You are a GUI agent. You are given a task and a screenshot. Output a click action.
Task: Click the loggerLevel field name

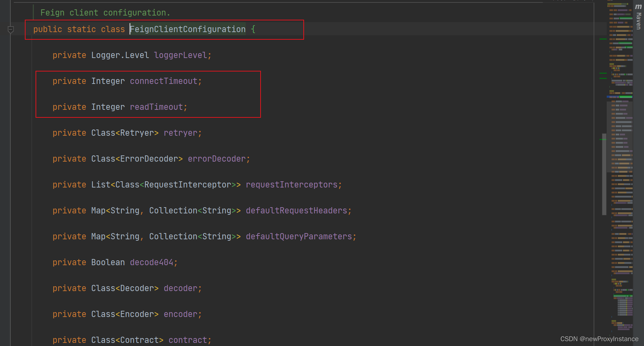click(180, 55)
